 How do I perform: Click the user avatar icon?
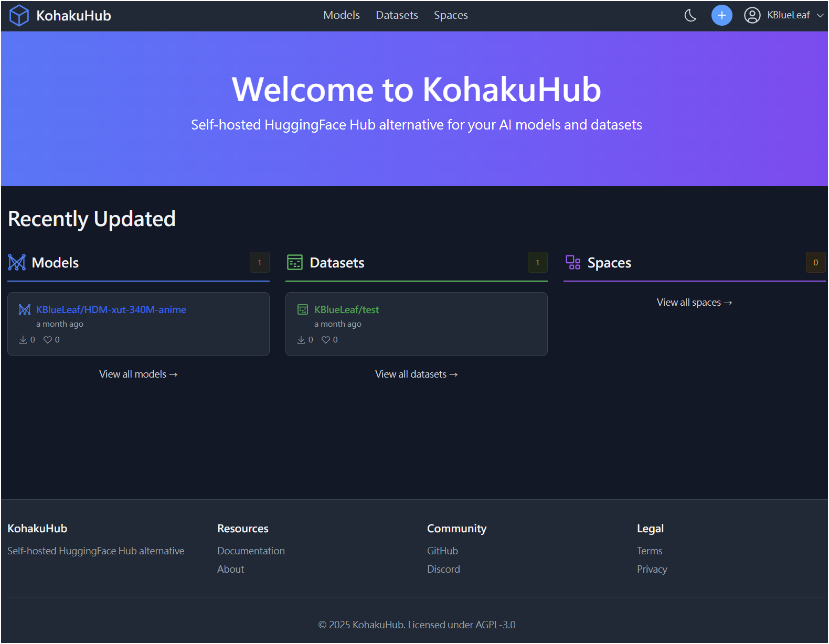pos(752,15)
